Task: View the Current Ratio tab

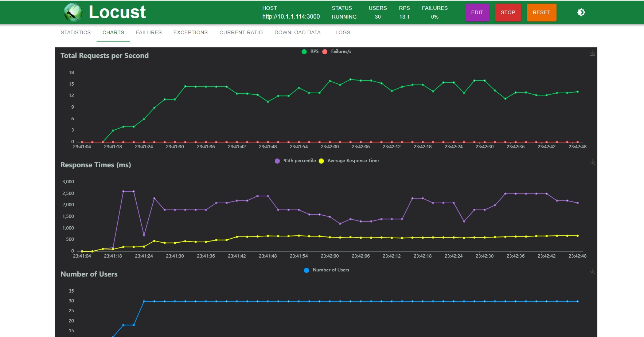Action: (241, 32)
